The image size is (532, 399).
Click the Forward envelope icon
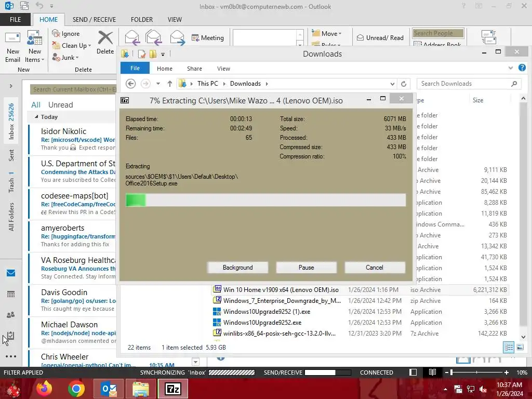pos(177,37)
